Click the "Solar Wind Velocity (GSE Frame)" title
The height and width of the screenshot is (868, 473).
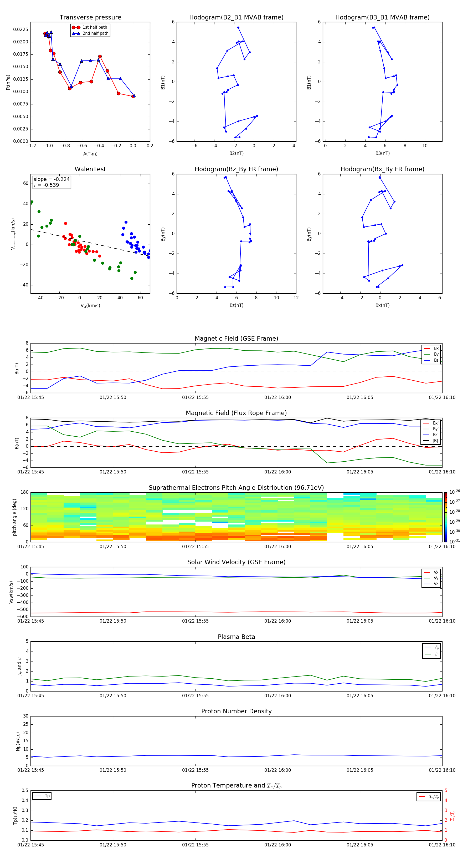tap(236, 562)
